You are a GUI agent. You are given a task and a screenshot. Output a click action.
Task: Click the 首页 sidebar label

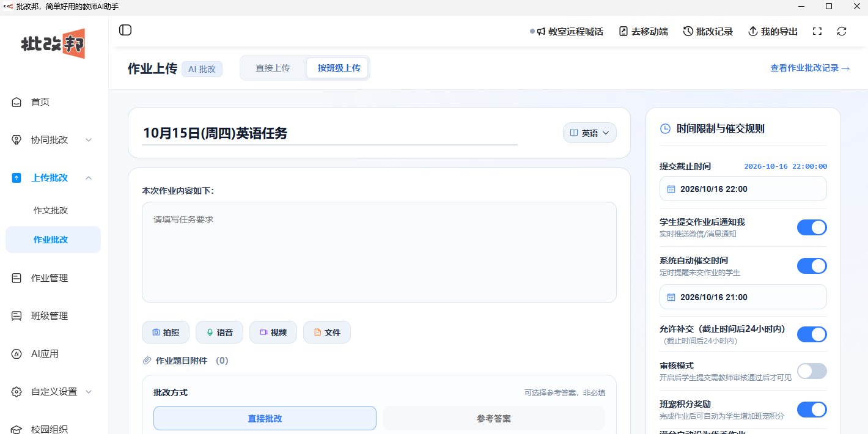pyautogui.click(x=40, y=102)
